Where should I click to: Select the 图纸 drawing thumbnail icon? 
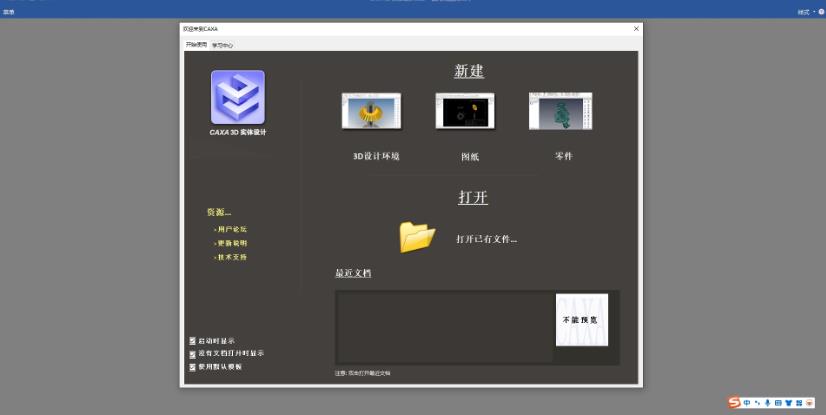pos(464,111)
